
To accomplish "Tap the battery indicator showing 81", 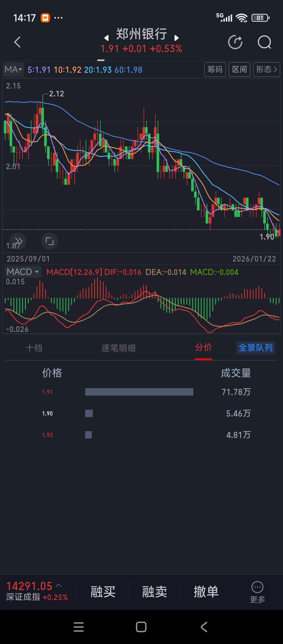I will pos(260,18).
